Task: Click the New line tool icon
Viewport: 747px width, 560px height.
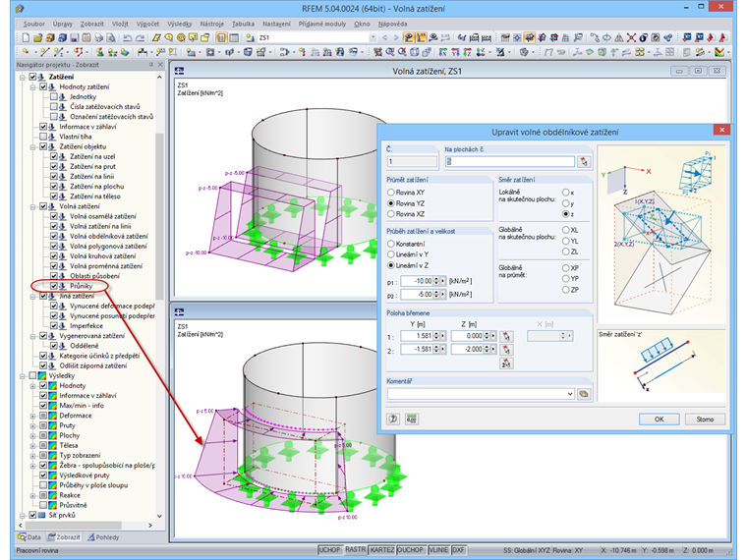Action: [45, 52]
